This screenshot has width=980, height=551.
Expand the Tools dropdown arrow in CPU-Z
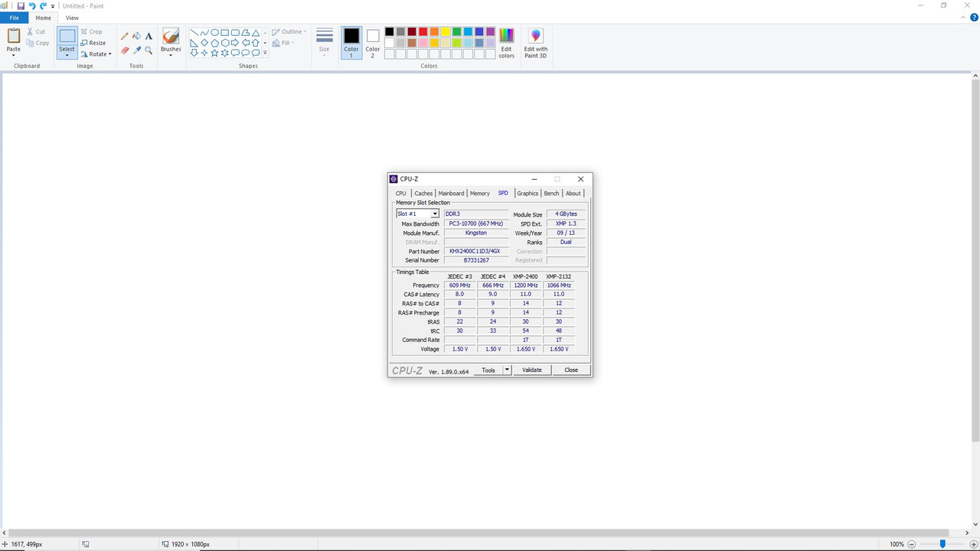coord(507,370)
